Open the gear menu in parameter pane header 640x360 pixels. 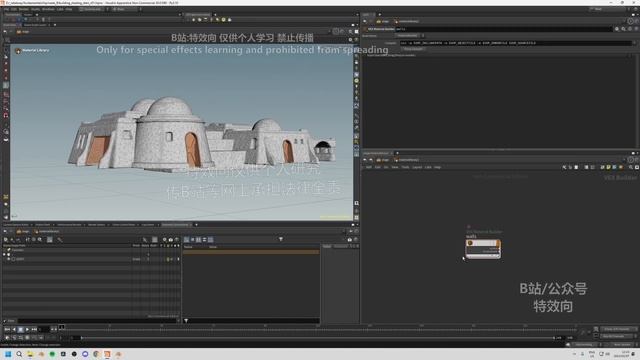coord(617,29)
